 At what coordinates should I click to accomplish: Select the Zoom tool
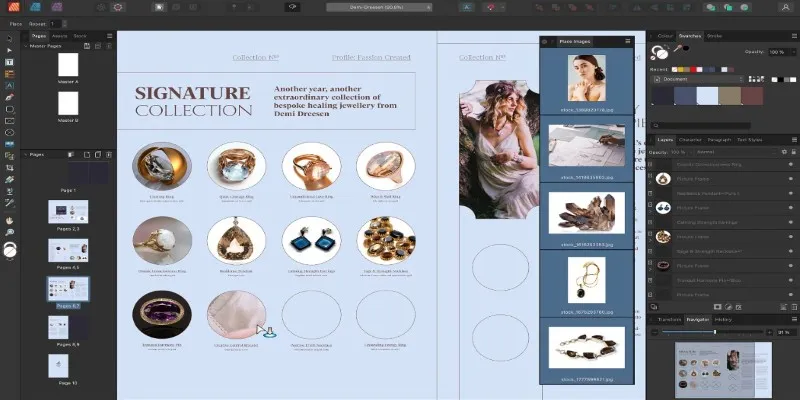tap(9, 233)
